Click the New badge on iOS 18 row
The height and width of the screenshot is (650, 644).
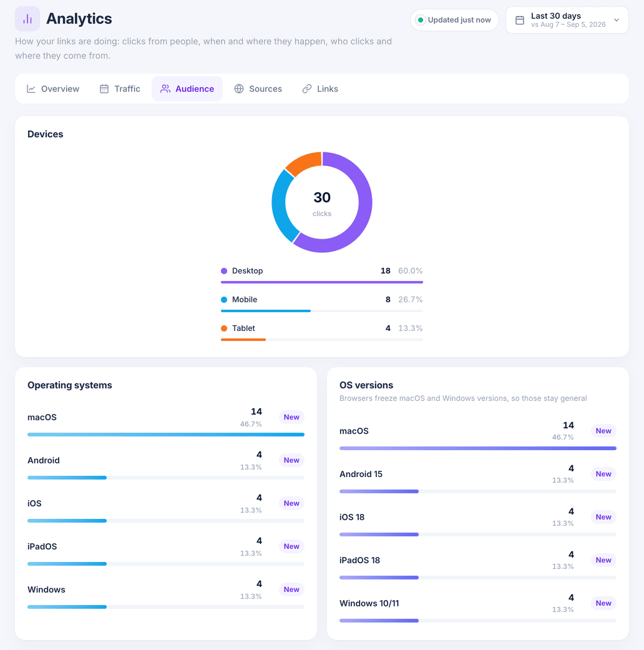[603, 517]
